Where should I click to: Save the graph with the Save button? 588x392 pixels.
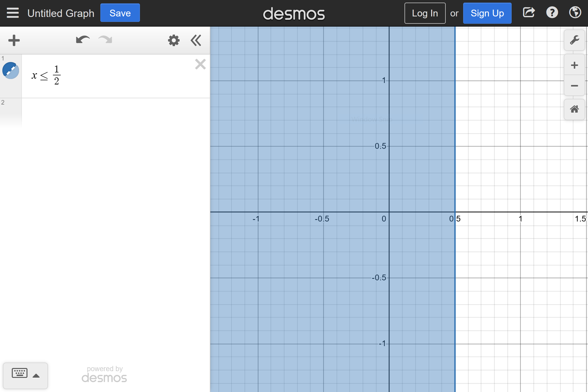point(120,13)
